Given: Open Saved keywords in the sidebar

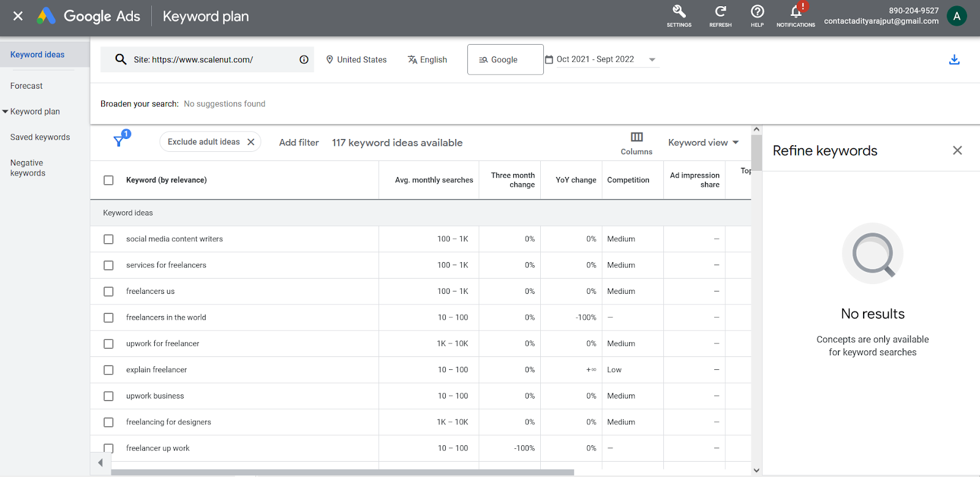Looking at the screenshot, I should point(40,137).
